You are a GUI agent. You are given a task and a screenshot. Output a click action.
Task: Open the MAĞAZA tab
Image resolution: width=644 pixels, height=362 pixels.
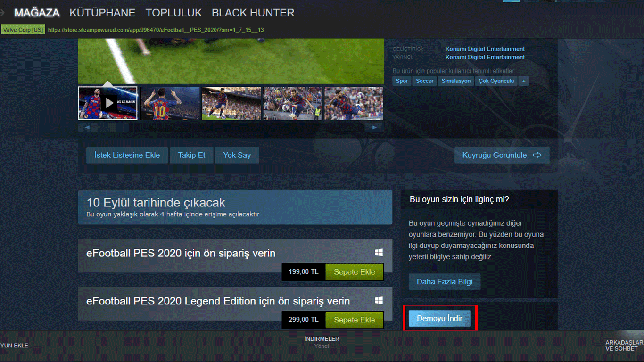pos(37,13)
